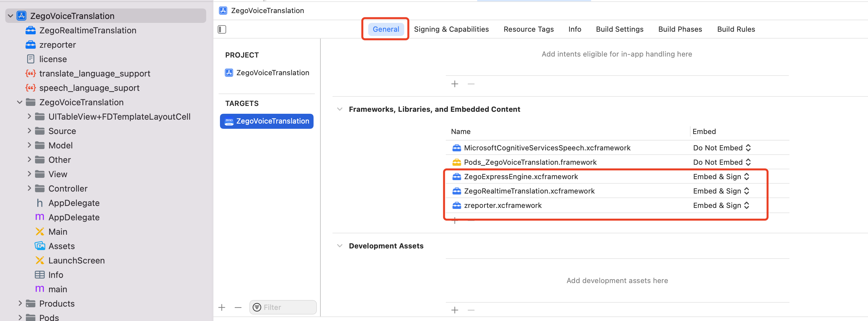This screenshot has height=321, width=868.
Task: Click the translate_language_support JSON icon
Action: 30,73
